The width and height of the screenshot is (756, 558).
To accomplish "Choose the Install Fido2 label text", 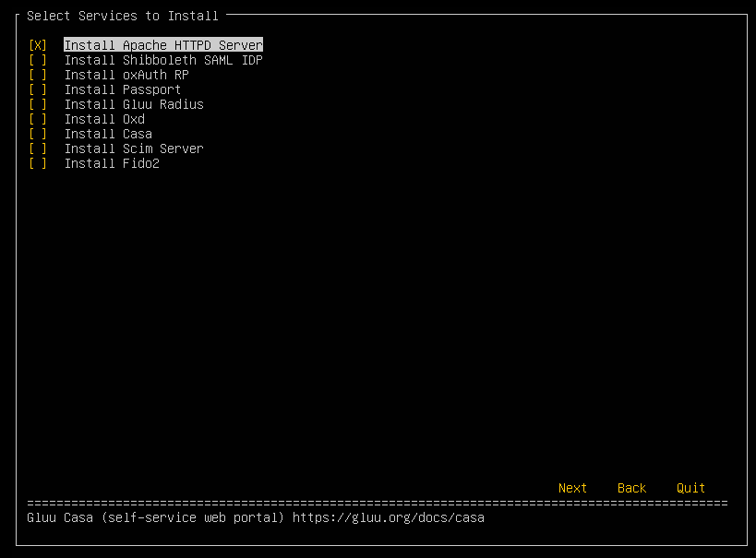I will pyautogui.click(x=112, y=163).
